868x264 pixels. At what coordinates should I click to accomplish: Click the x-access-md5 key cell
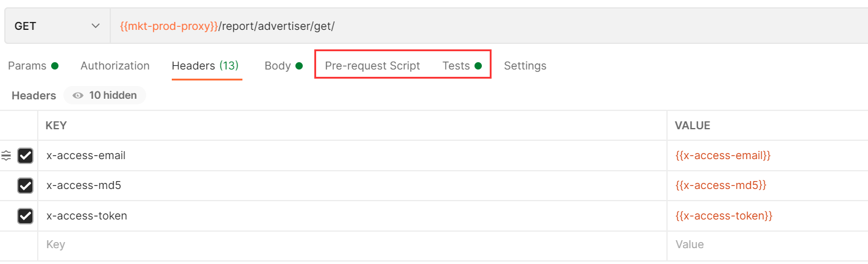click(x=352, y=185)
